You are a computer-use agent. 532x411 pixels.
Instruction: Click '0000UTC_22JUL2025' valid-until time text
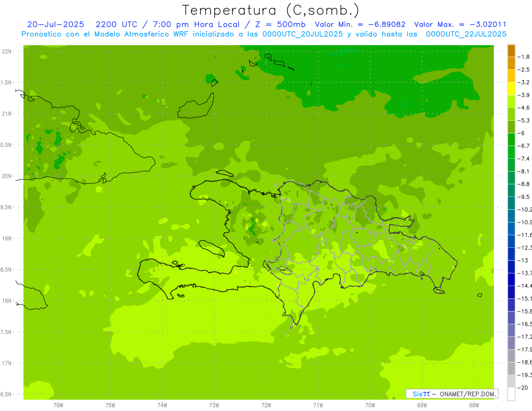click(466, 34)
